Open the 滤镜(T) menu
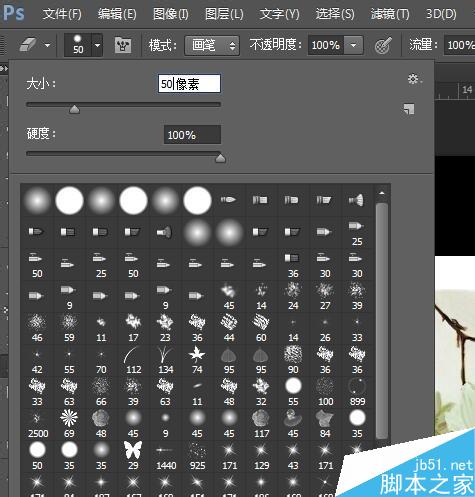 [x=390, y=14]
